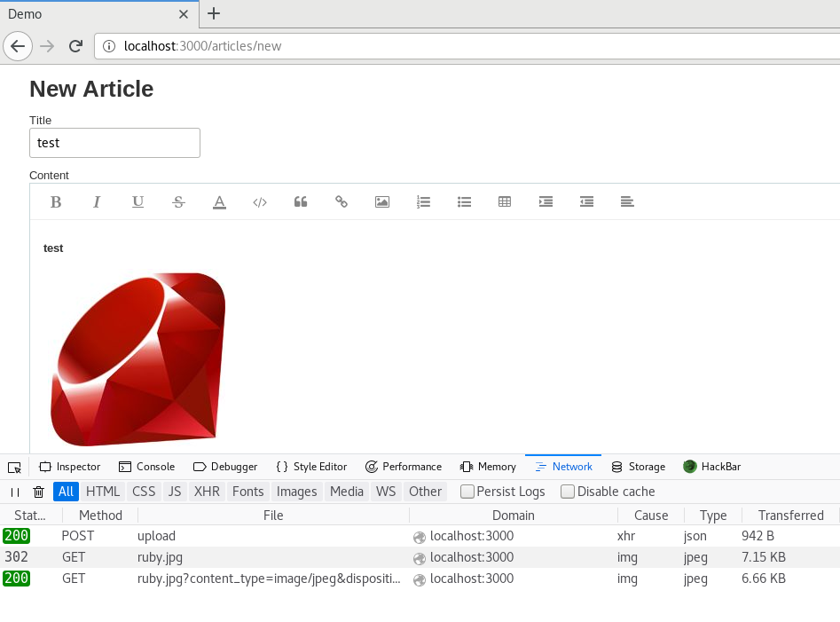Viewport: 840px width, 622px height.
Task: Check the Disable cache option
Action: tap(568, 492)
